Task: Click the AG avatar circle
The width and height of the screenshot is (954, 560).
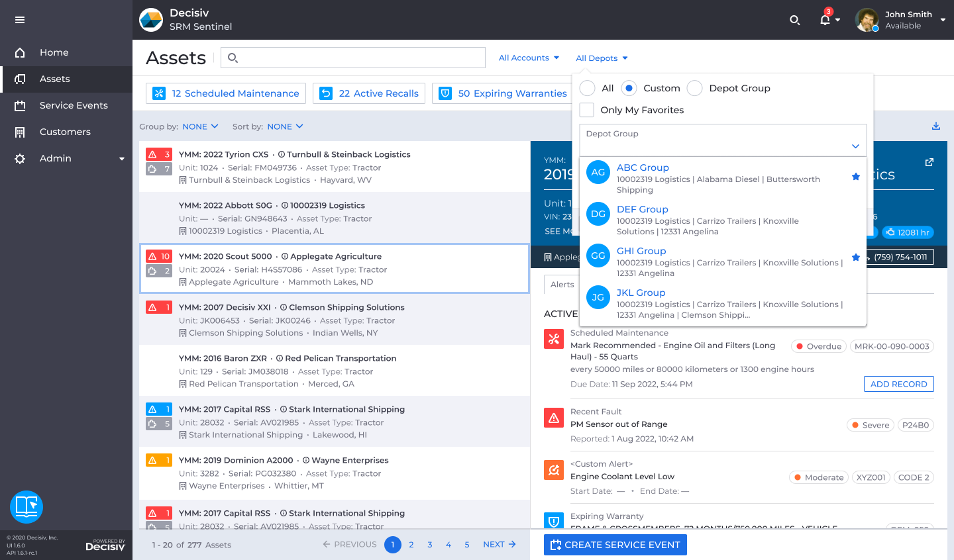Action: 598,172
